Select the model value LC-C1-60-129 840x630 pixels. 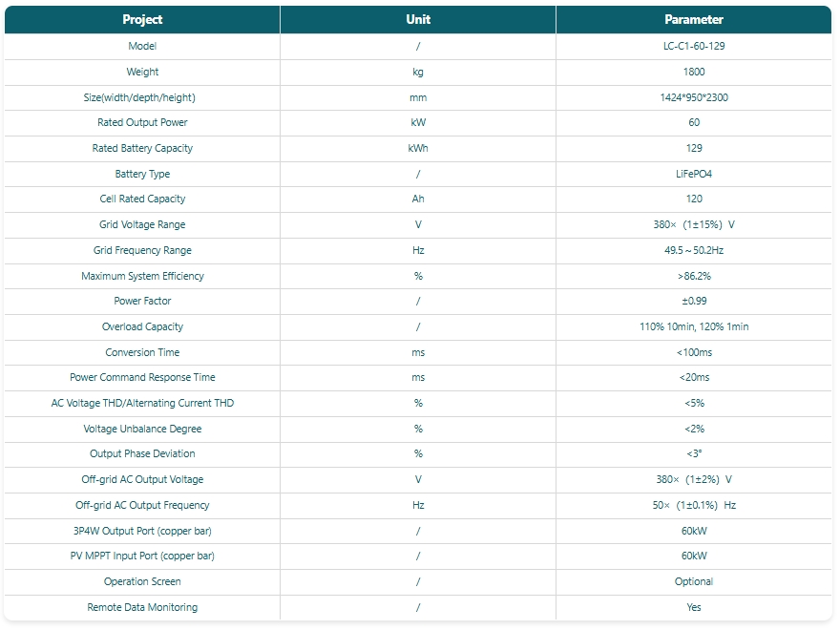[694, 46]
